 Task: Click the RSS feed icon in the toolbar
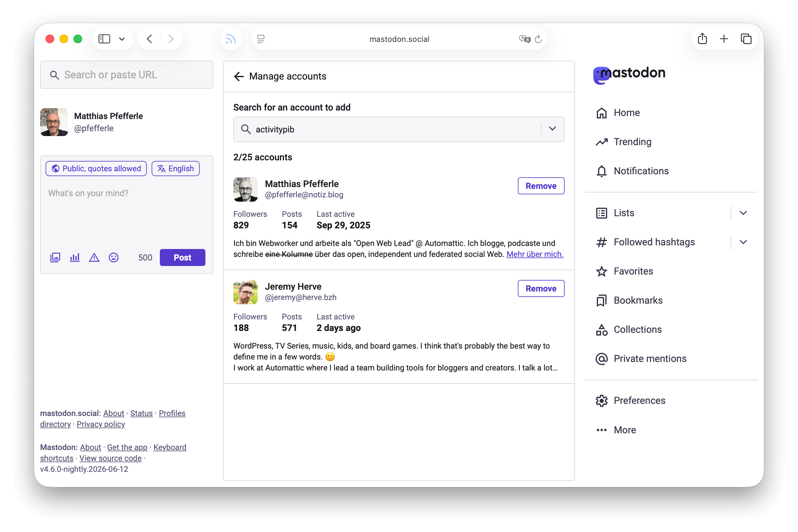click(x=231, y=39)
